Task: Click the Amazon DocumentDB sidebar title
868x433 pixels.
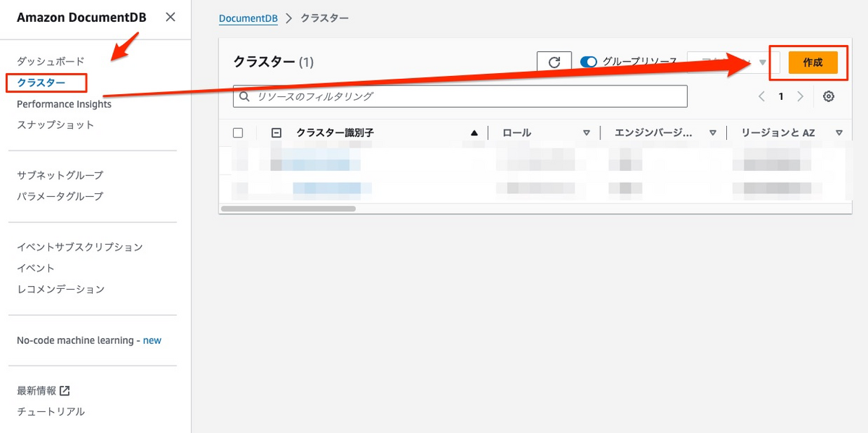Action: pos(82,17)
